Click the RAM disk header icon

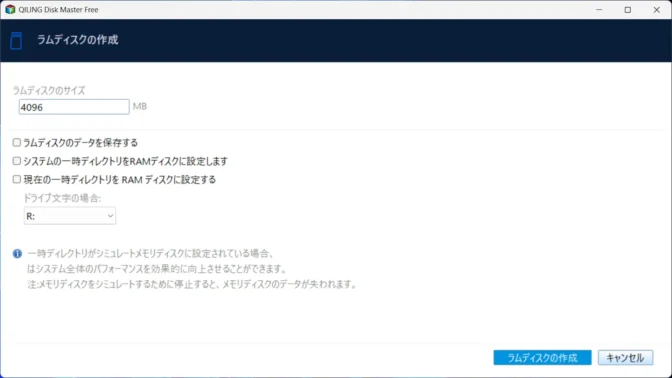click(16, 41)
